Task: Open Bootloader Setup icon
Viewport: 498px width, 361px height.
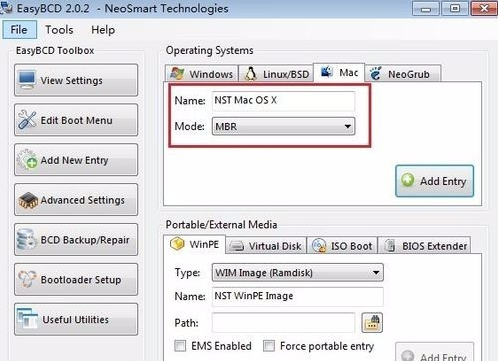Action: (27, 279)
